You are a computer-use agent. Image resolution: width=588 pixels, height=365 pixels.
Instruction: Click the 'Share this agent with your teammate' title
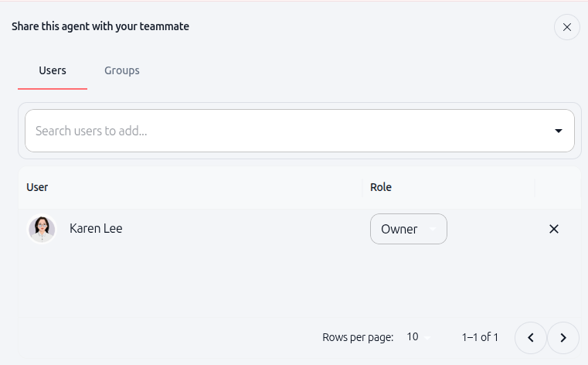click(x=100, y=26)
